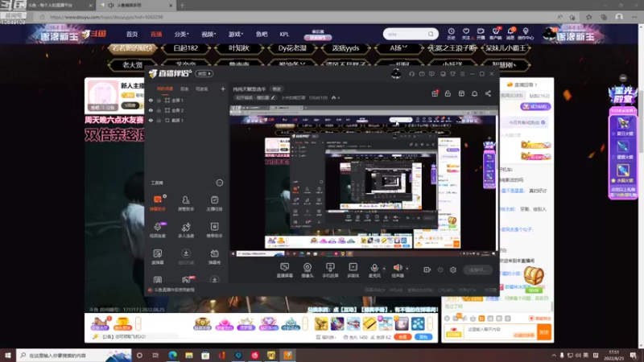Open the 主播任务 tool icon
The image size is (644, 362).
tap(214, 203)
